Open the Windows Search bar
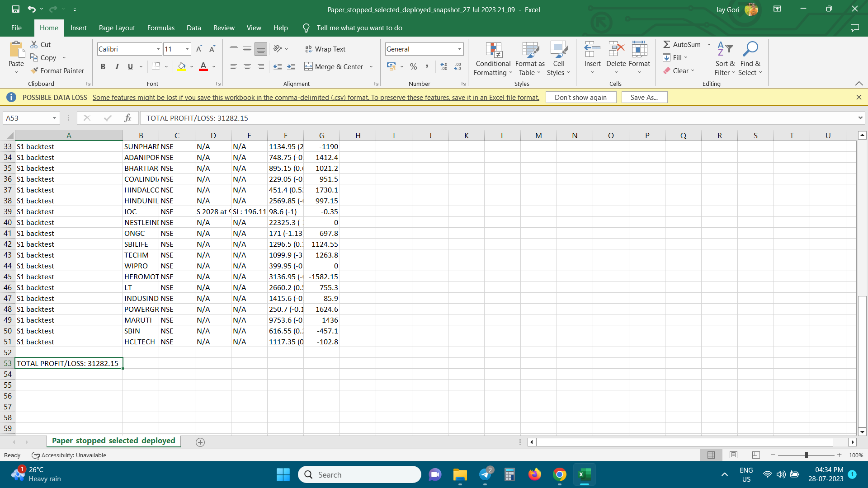Viewport: 868px width, 488px height. click(x=359, y=474)
